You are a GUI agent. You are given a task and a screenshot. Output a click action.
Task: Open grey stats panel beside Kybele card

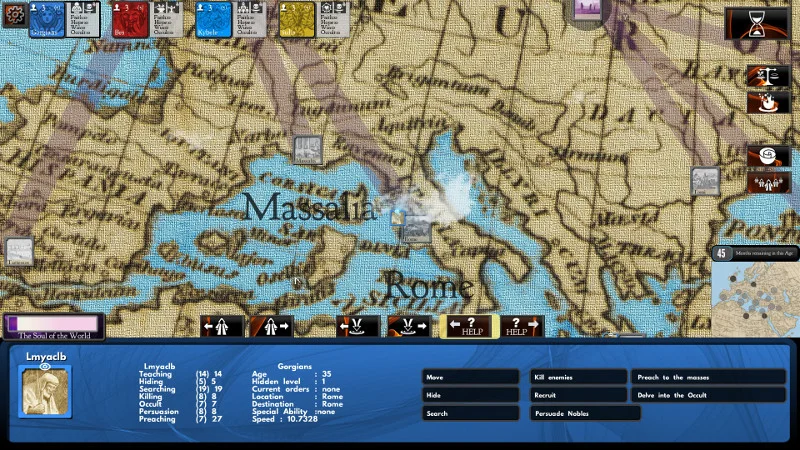(x=251, y=19)
